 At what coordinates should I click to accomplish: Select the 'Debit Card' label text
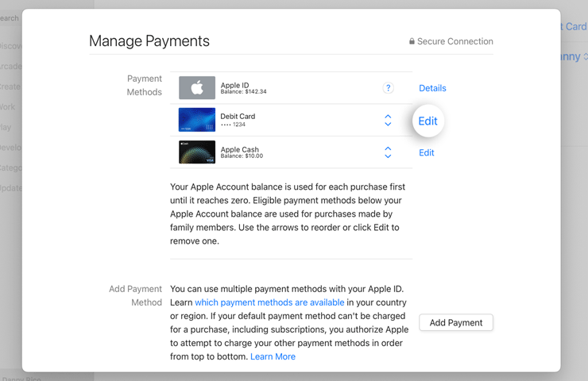pos(238,116)
